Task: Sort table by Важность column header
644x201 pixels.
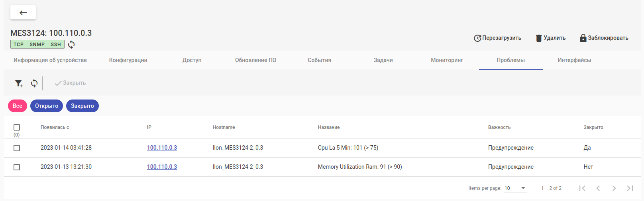Action: pos(499,127)
